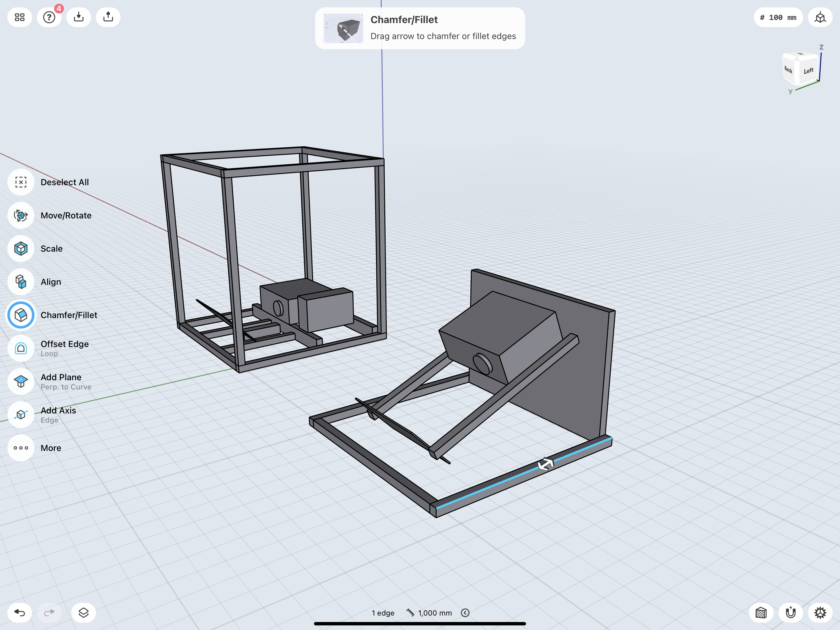Click the Chamfer/Fillet hint thumbnail
The image size is (840, 630).
pyautogui.click(x=343, y=28)
